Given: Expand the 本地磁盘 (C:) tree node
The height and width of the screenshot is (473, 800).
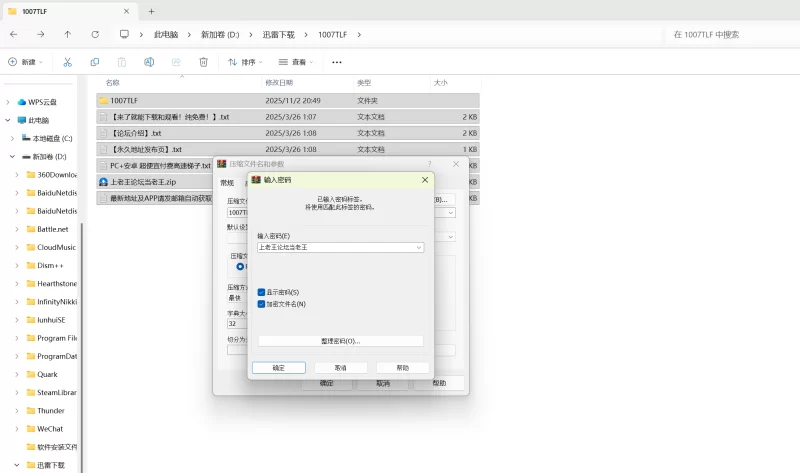Looking at the screenshot, I should click(12, 138).
